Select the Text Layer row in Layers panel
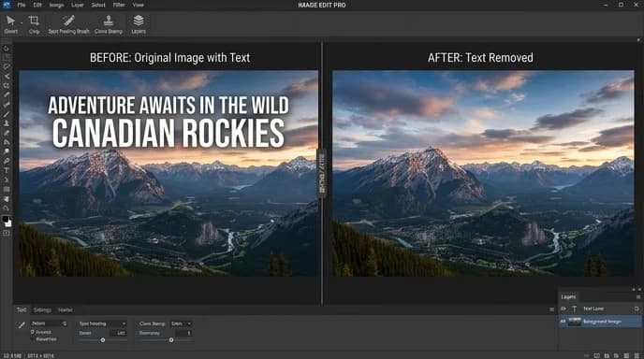This screenshot has height=359, width=644. coord(600,309)
